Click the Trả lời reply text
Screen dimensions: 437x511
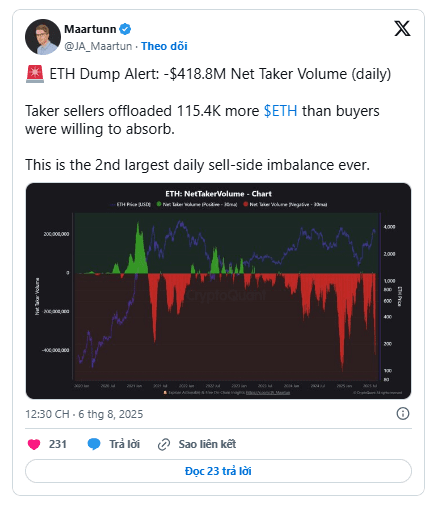click(x=124, y=444)
